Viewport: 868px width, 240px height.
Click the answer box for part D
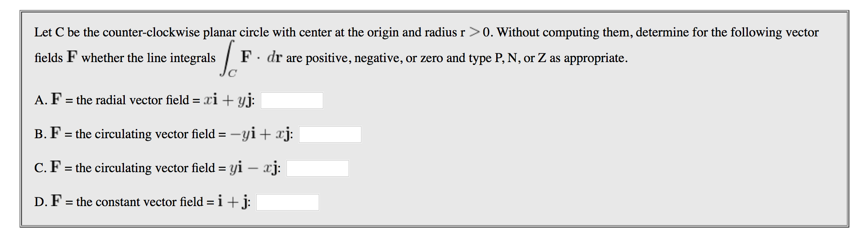coord(287,202)
